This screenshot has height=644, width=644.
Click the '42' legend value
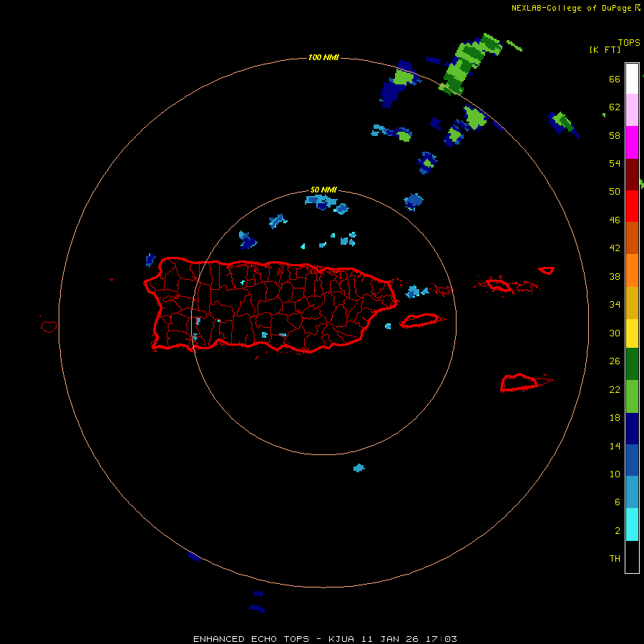click(x=615, y=248)
